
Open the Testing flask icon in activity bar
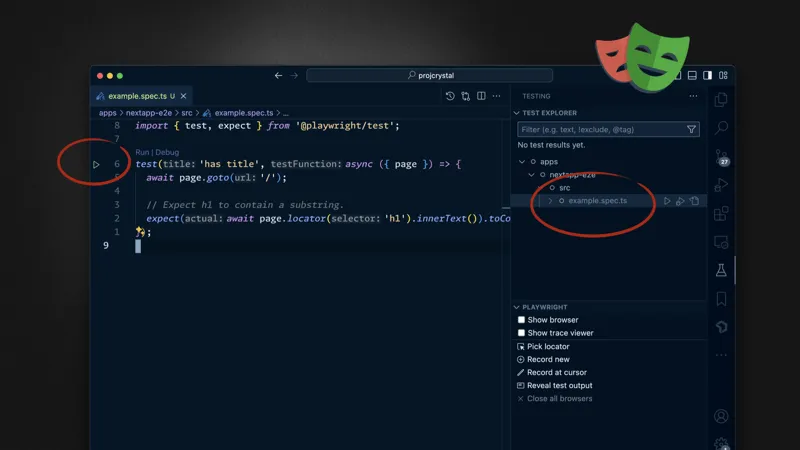[720, 271]
